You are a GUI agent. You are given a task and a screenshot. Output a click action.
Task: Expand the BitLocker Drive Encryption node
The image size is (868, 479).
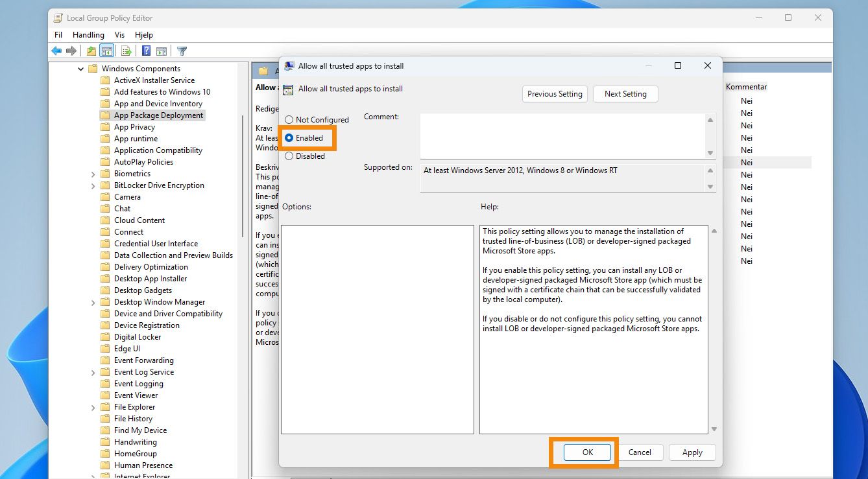93,185
